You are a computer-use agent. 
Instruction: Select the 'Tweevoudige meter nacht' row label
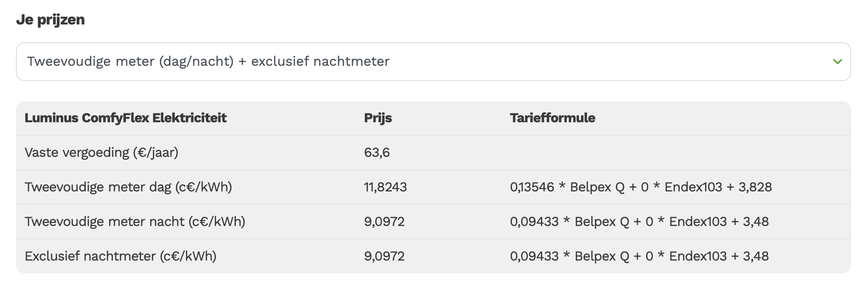coord(135,222)
